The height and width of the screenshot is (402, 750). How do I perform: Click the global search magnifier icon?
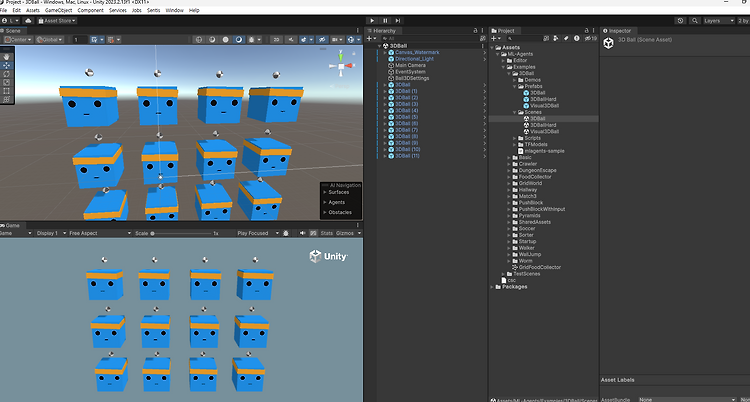coord(693,21)
